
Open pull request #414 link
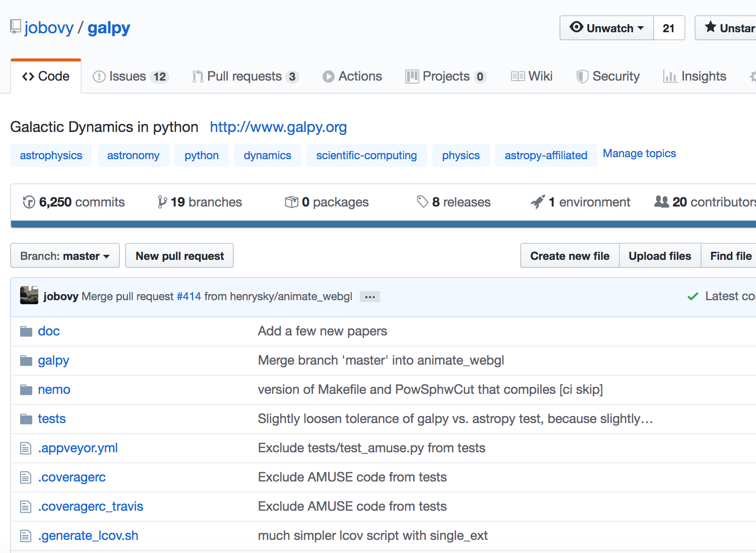point(189,297)
